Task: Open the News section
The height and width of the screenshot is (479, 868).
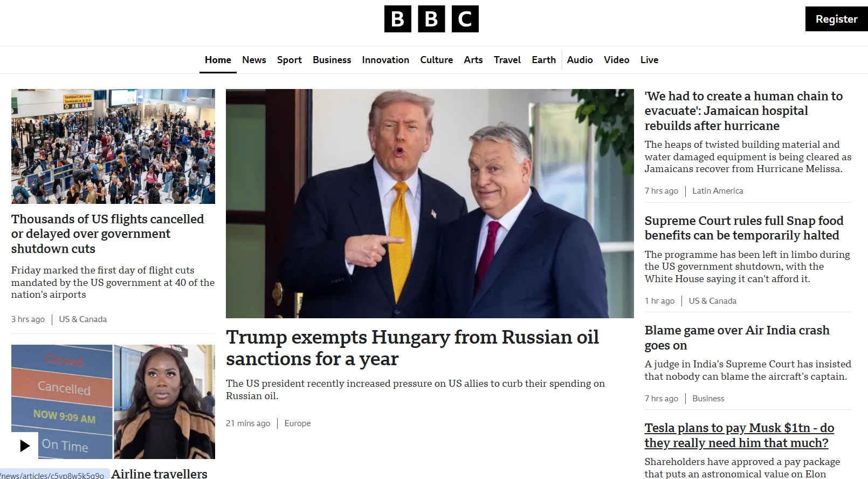Action: click(x=254, y=60)
